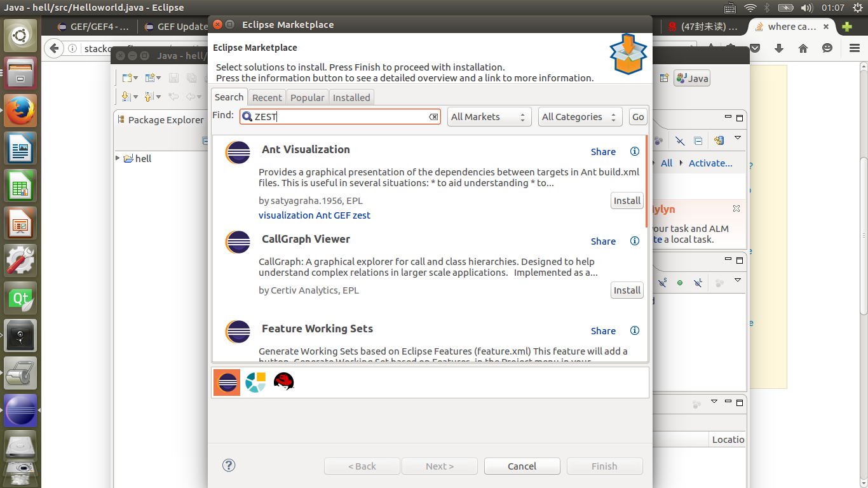This screenshot has width=868, height=488.
Task: Open the marketplace wizard help icon
Action: (229, 465)
